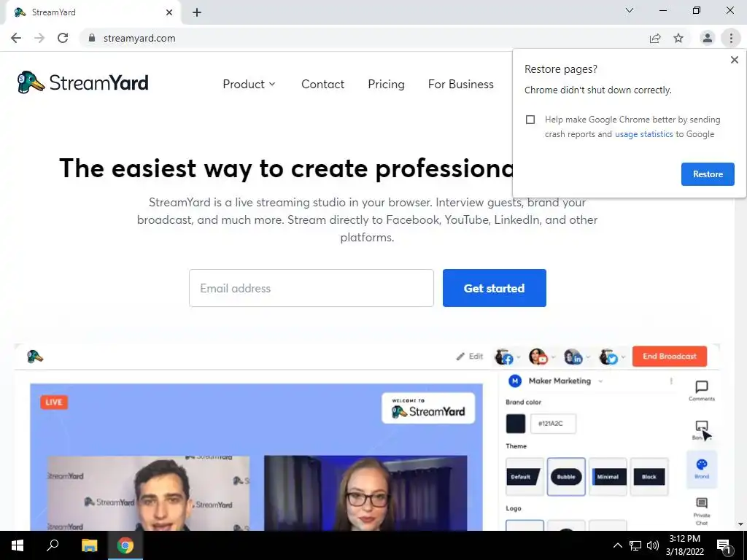Click the female presenter video thumbnail

coord(365,493)
